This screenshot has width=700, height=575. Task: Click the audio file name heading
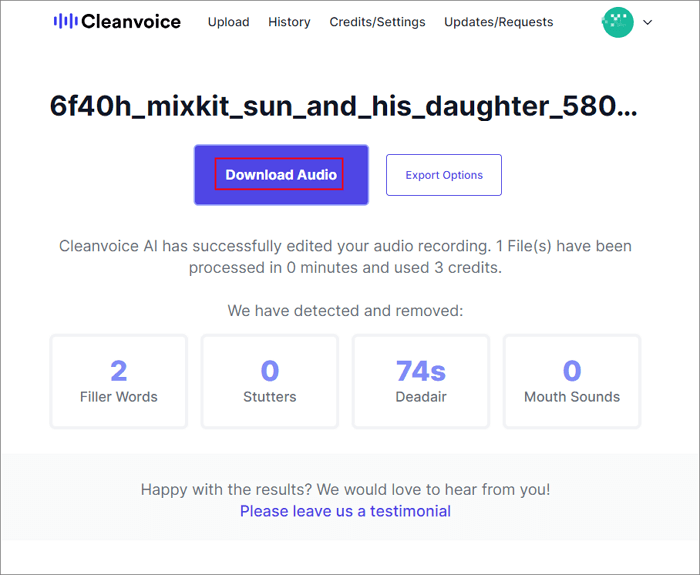343,106
